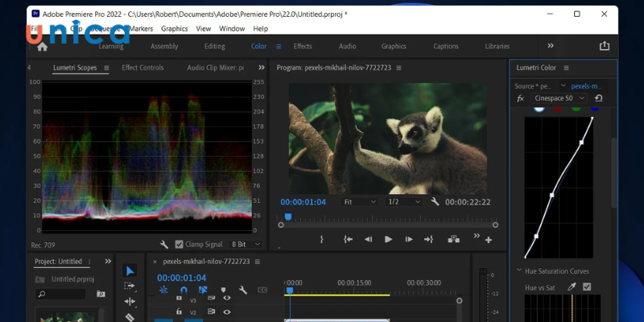This screenshot has height=322, width=644.
Task: Collapse the Hue Saturation Curves section
Action: 519,270
